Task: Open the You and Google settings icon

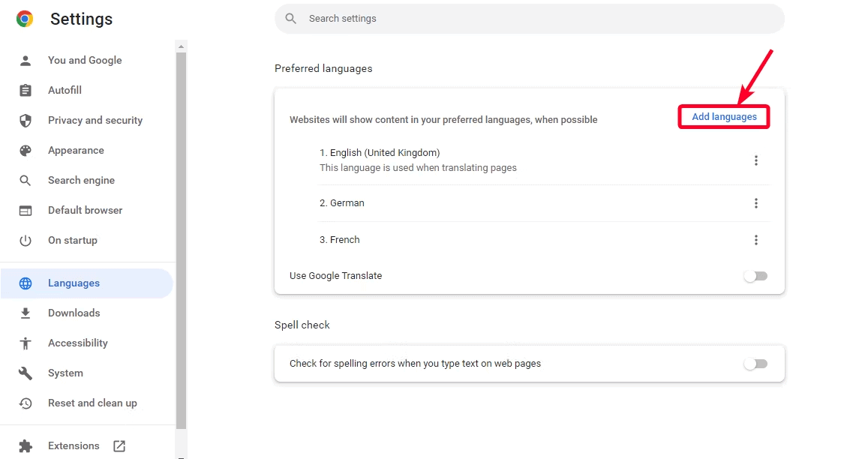Action: click(26, 60)
